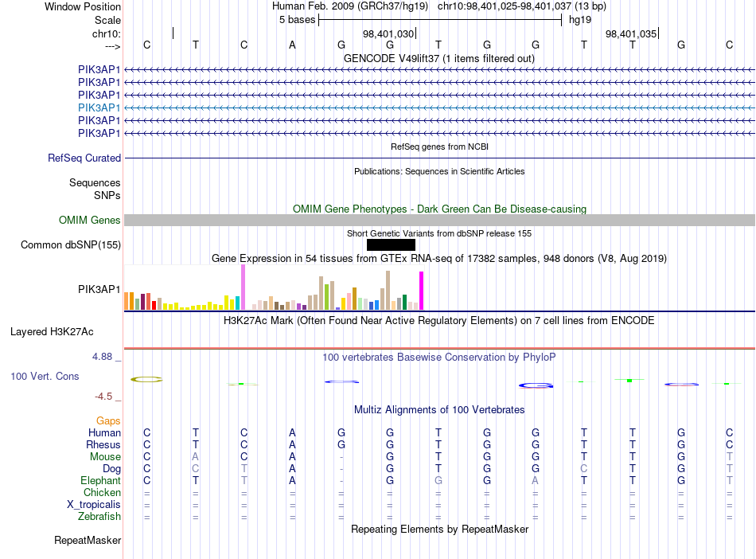
Task: Click the Gaps label in Multiz track
Action: [x=108, y=421]
